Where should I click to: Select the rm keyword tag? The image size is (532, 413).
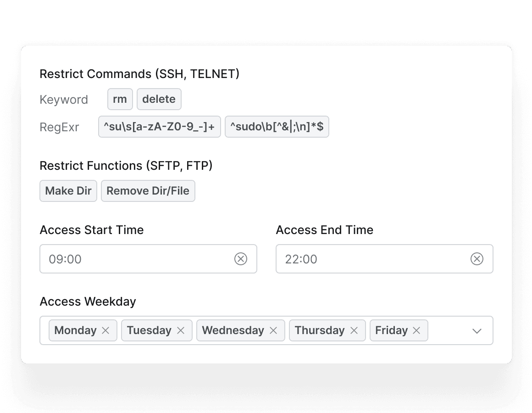tap(120, 99)
